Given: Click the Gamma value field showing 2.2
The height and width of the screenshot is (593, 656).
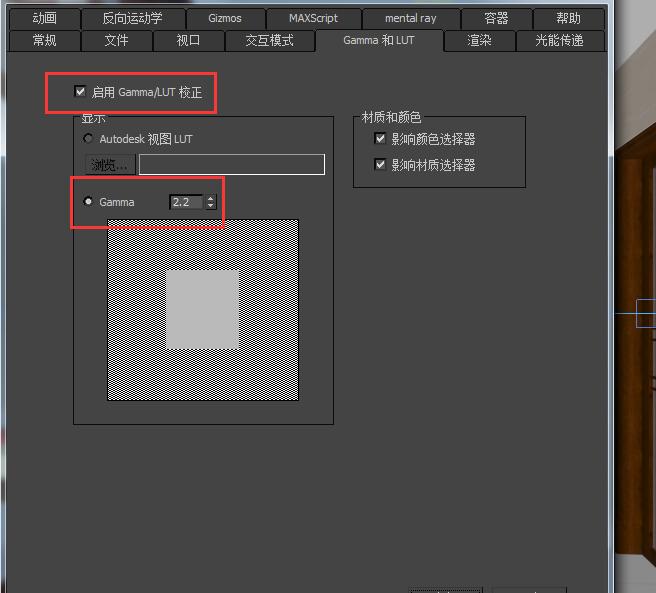Looking at the screenshot, I should click(186, 202).
